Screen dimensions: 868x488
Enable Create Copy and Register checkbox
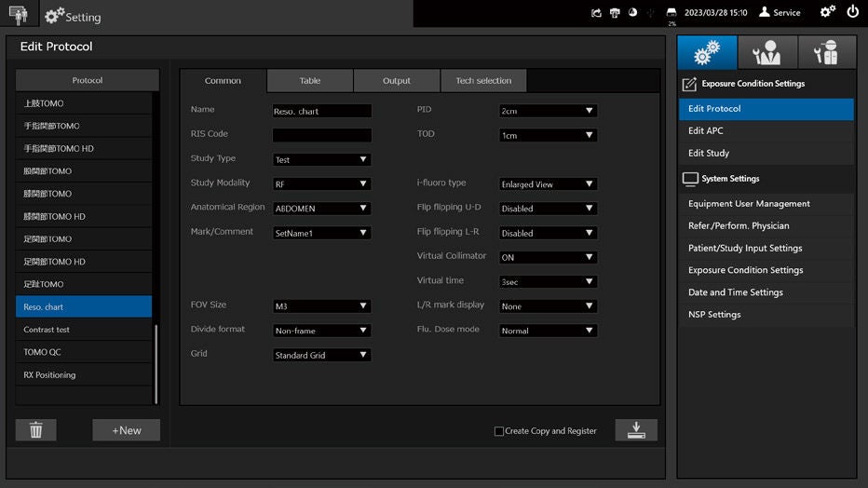pyautogui.click(x=499, y=431)
